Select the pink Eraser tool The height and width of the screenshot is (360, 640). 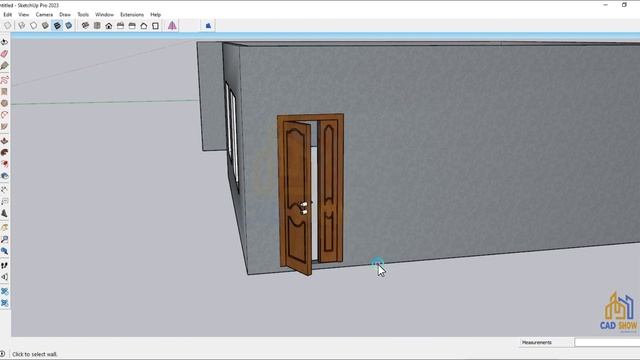pyautogui.click(x=4, y=54)
